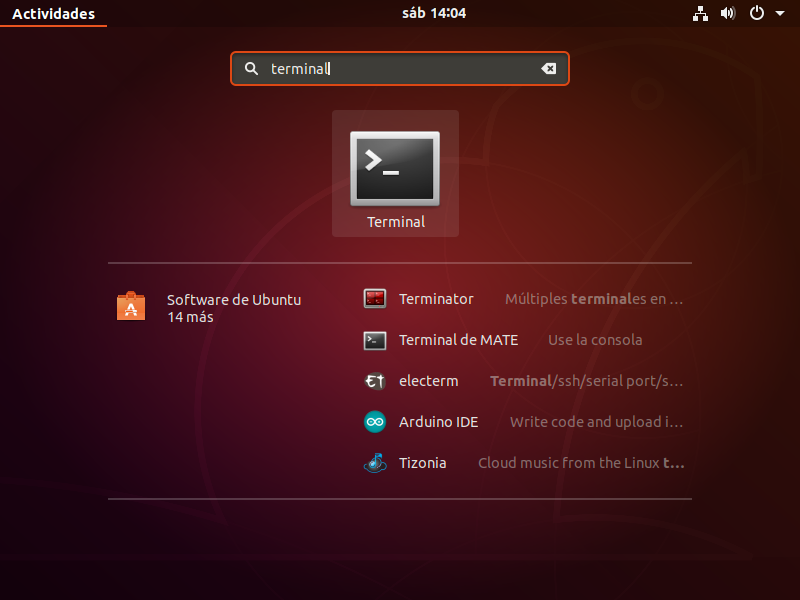Open clock showing sáb 14:04
Screen dimensions: 800x600
click(x=434, y=13)
